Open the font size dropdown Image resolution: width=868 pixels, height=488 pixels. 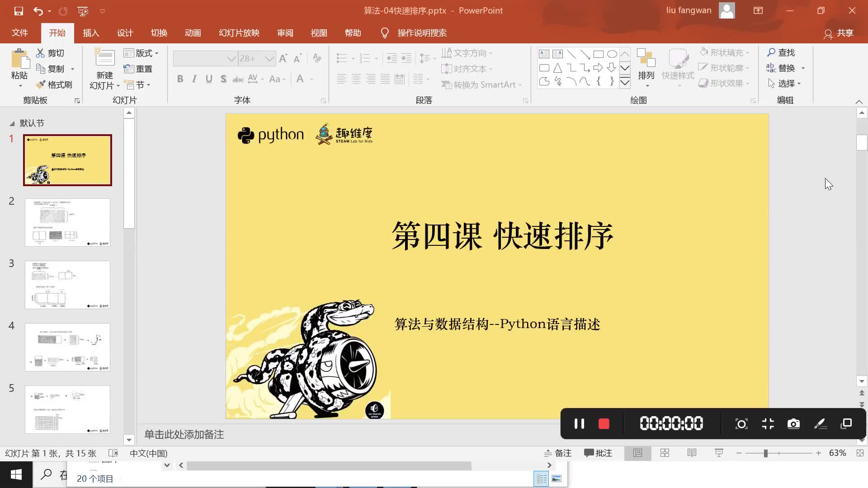point(269,59)
